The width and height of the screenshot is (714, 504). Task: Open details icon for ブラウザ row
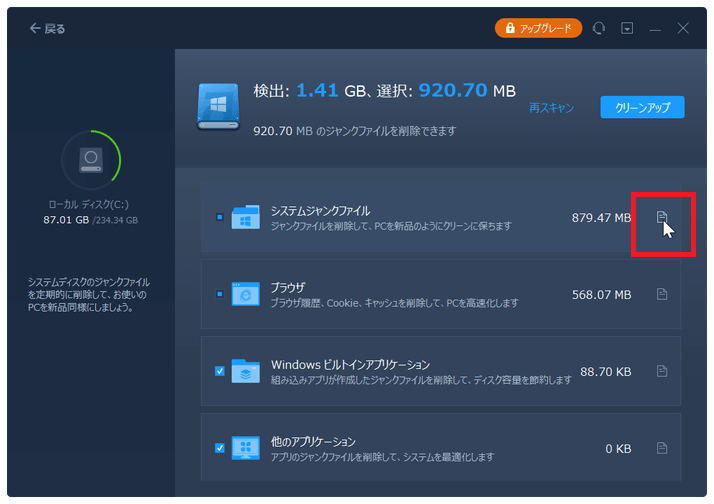pyautogui.click(x=661, y=294)
